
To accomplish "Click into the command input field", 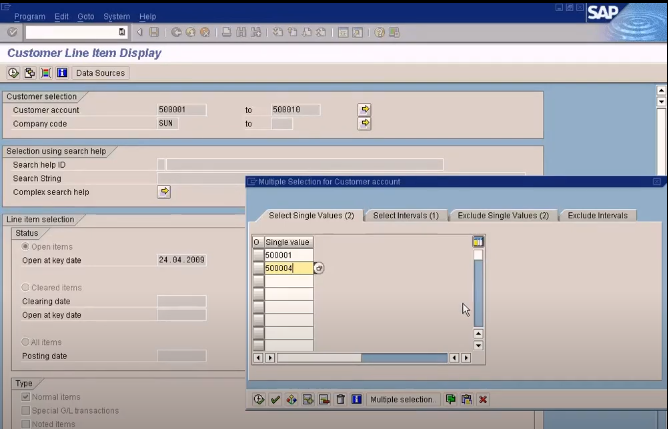I will click(72, 32).
